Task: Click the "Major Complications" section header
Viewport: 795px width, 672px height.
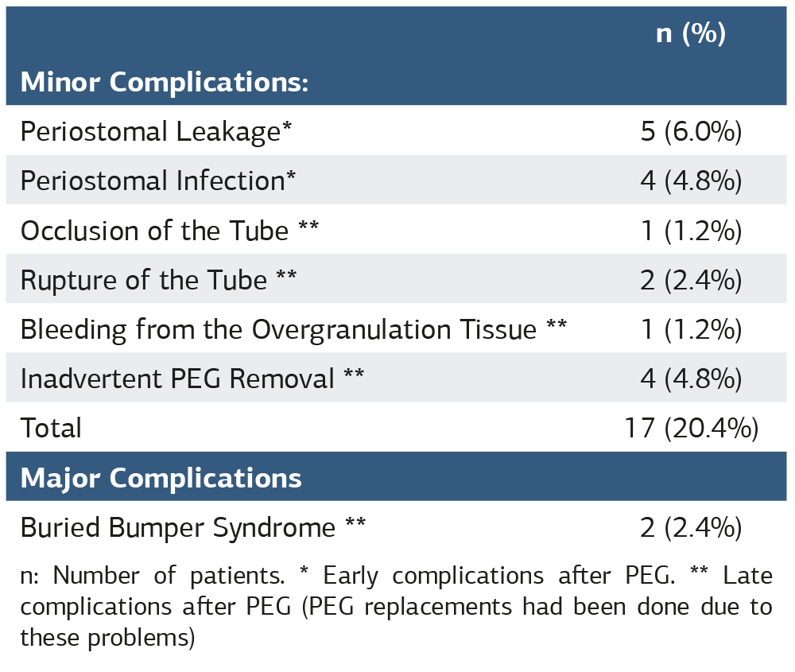Action: (161, 478)
